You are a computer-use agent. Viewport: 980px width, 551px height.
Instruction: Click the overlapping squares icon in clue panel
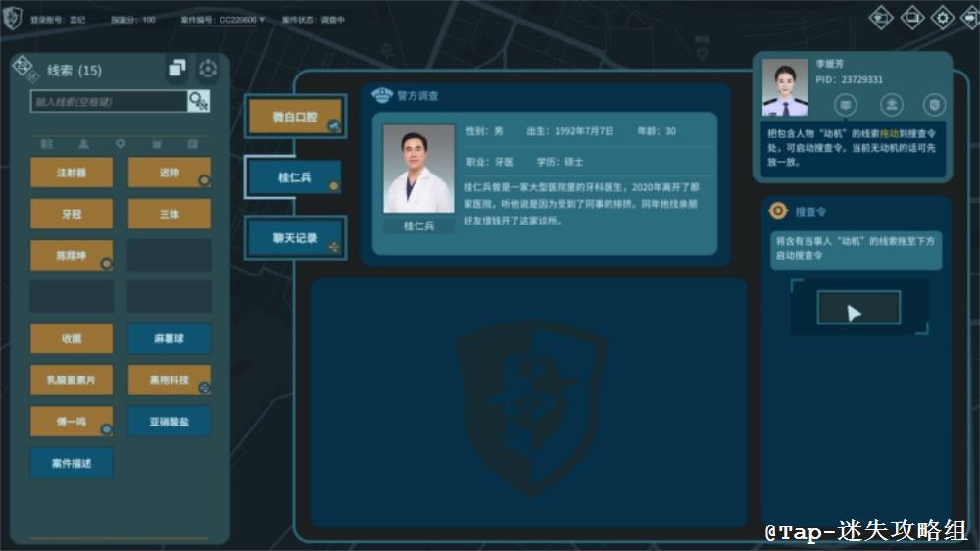[x=177, y=69]
